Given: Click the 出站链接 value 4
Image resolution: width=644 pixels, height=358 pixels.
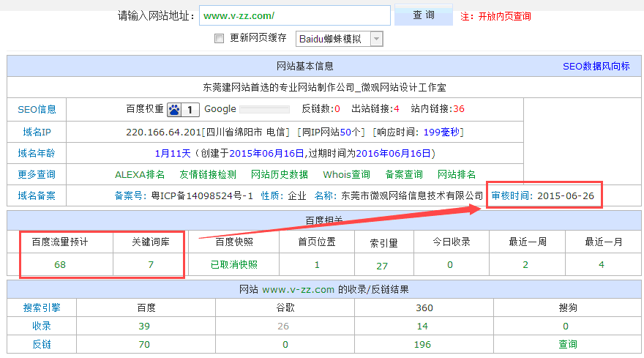Looking at the screenshot, I should (x=397, y=109).
